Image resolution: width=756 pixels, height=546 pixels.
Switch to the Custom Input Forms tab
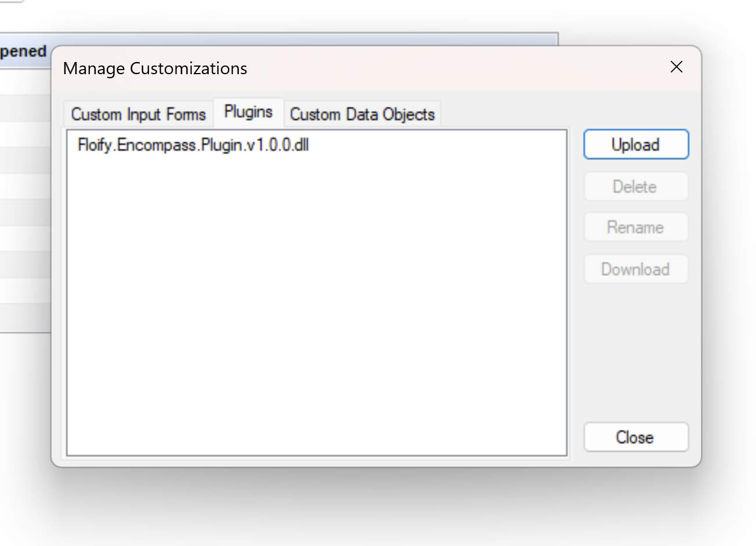pos(138,114)
